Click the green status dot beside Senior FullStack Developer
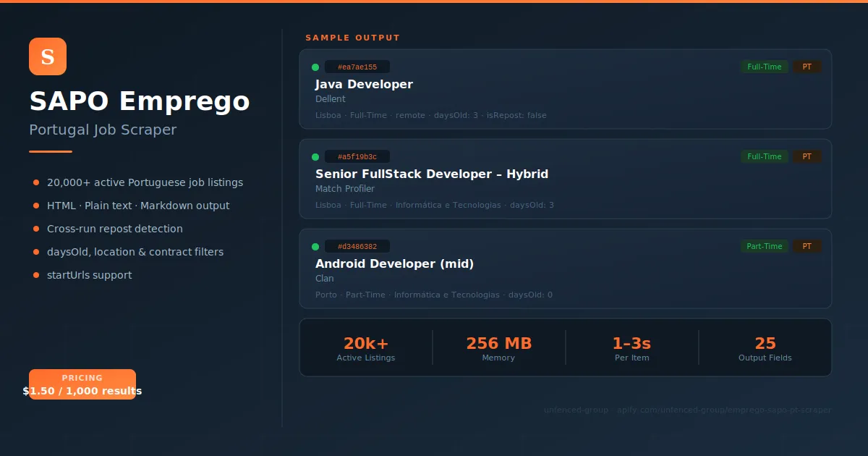The image size is (868, 456). (316, 156)
